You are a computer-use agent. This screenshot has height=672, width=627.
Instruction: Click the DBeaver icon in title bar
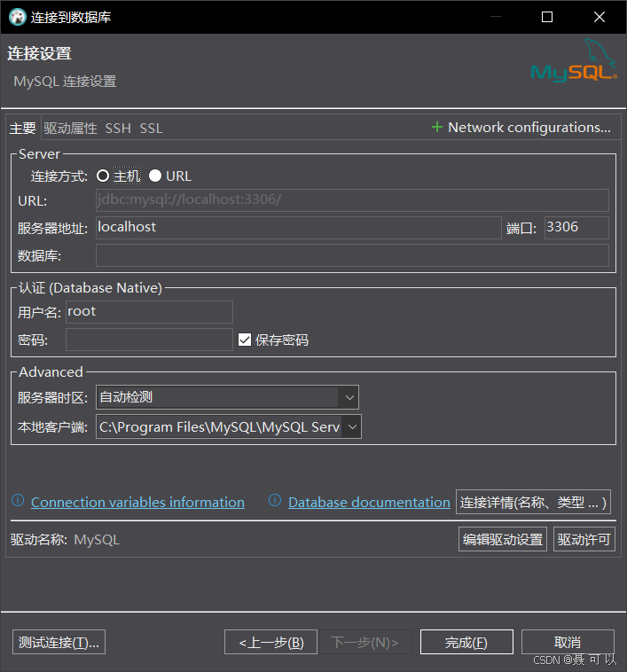(x=18, y=17)
